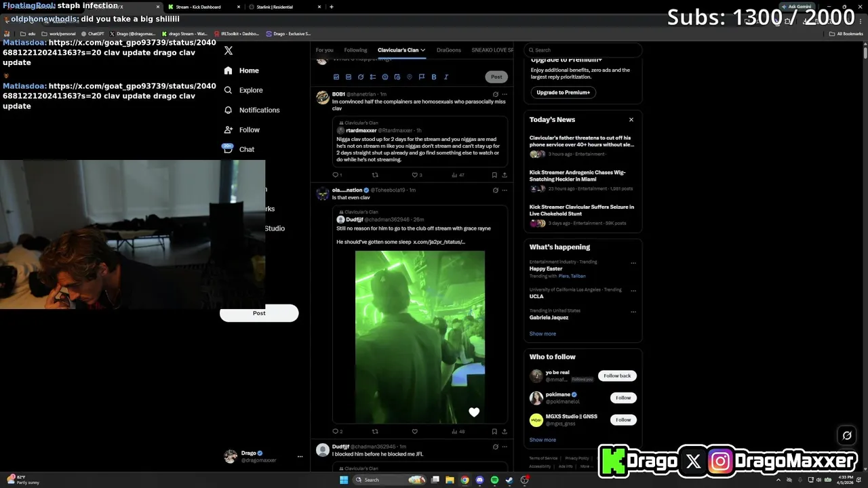Viewport: 868px width, 488px height.
Task: Open Discord from the taskbar
Action: coord(479,480)
